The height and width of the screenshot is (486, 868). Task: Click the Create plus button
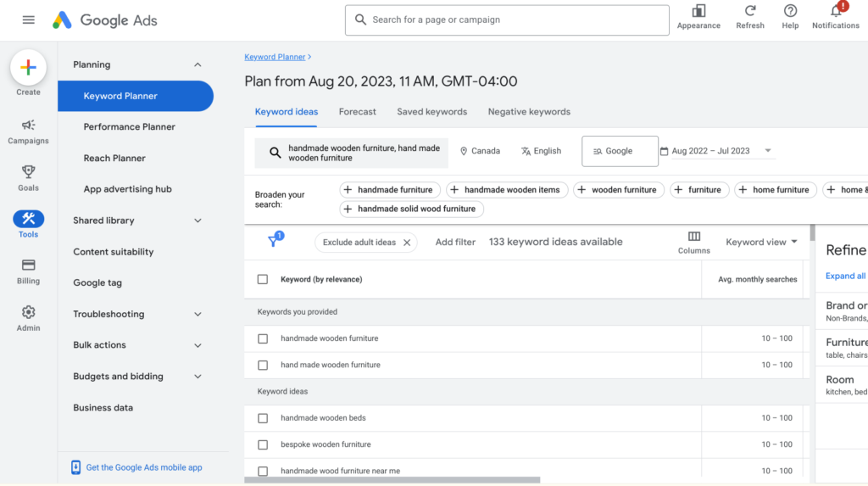point(28,68)
